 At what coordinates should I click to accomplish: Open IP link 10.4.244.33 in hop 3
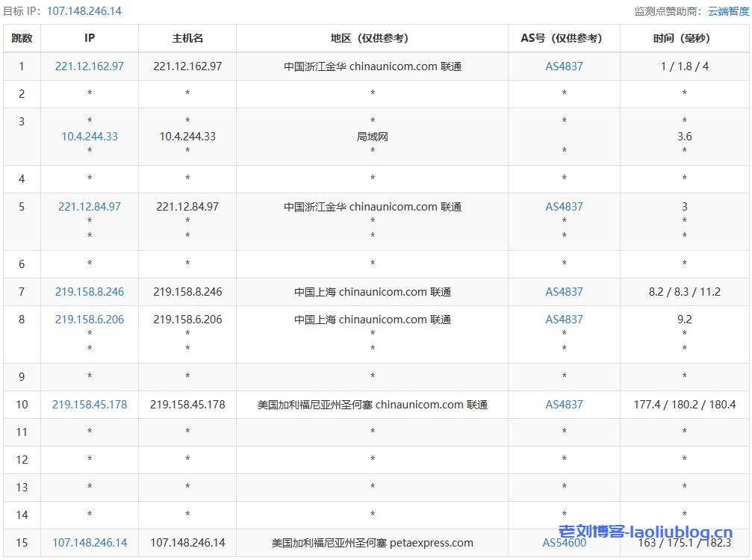90,137
